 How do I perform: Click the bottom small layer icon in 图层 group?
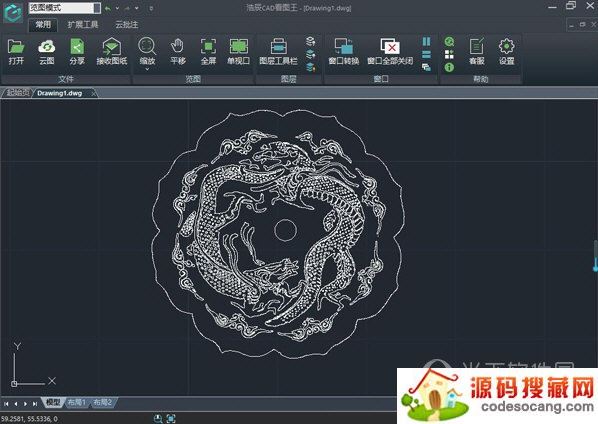(x=310, y=67)
